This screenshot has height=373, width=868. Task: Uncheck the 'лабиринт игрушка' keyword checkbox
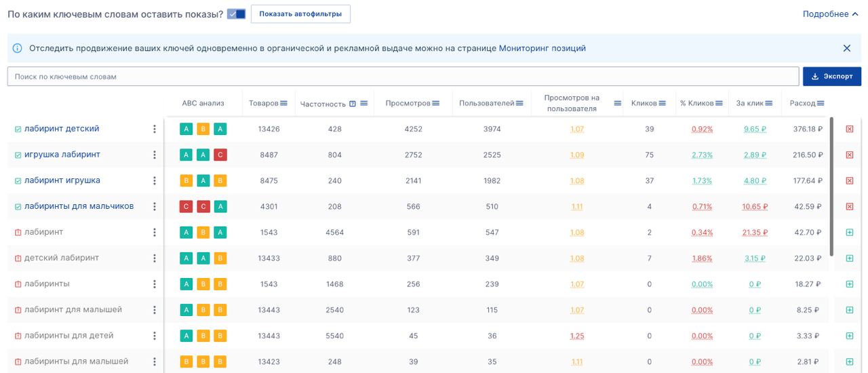coord(18,181)
